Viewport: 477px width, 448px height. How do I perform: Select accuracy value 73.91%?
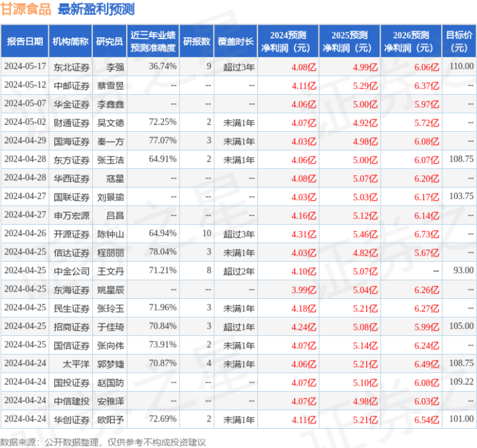163,345
